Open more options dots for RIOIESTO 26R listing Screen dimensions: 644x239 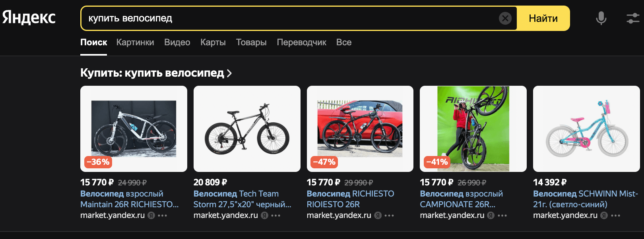(x=389, y=216)
